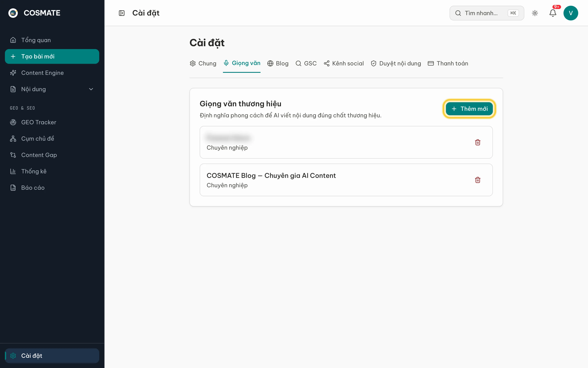Open Tổng quan home page
This screenshot has width=588, height=368.
[52, 40]
